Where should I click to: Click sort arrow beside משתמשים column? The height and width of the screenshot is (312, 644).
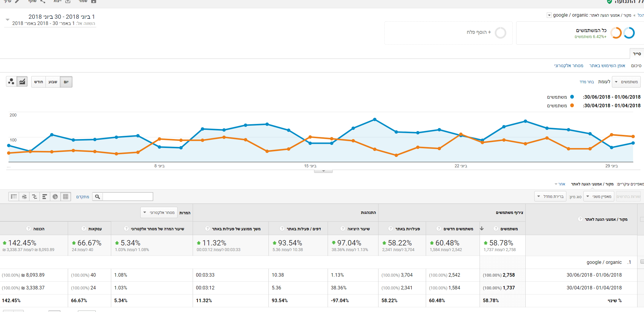tap(482, 229)
